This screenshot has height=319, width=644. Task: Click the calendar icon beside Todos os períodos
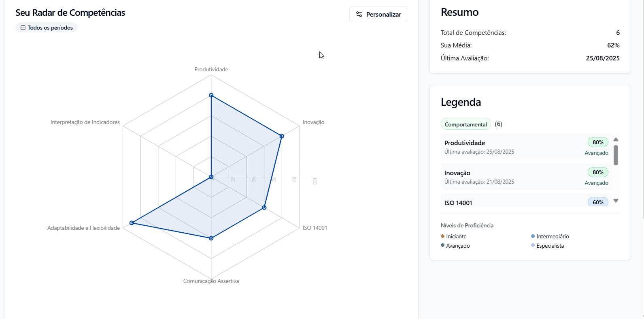[x=23, y=28]
